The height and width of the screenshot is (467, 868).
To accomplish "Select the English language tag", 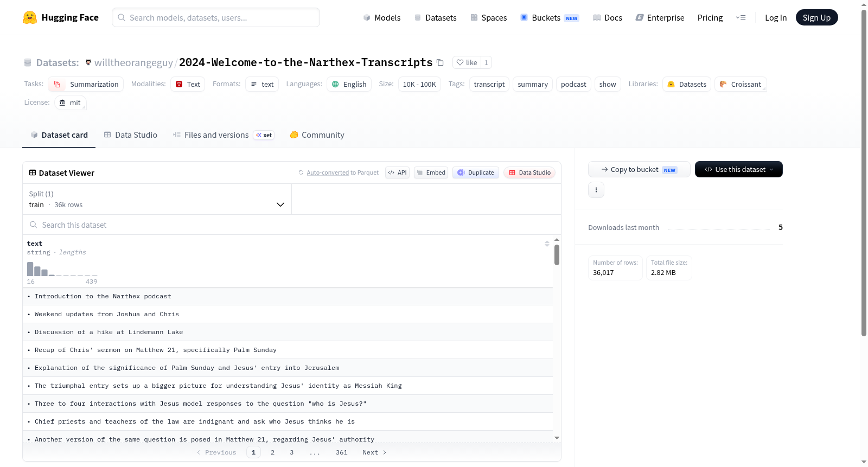I will (349, 84).
